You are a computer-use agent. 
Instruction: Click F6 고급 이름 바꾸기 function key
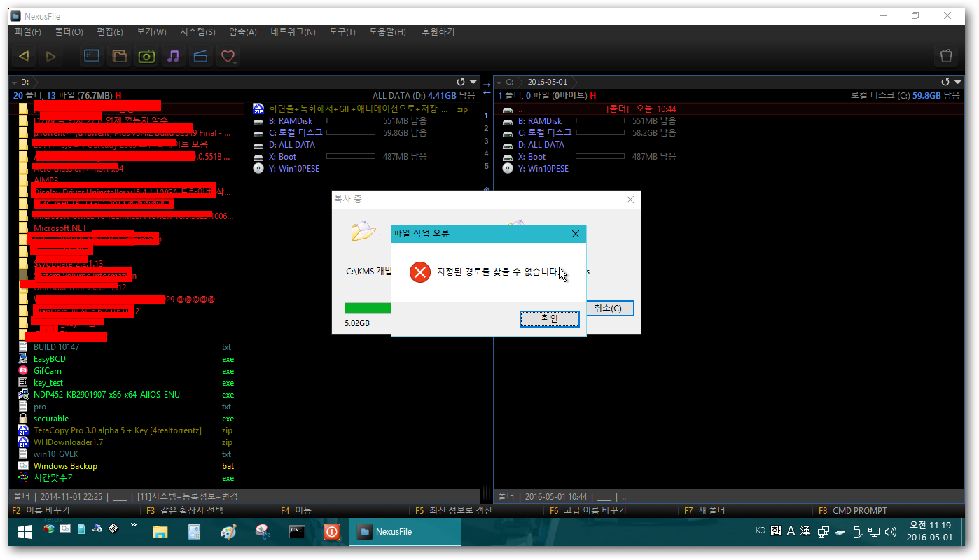click(x=588, y=511)
